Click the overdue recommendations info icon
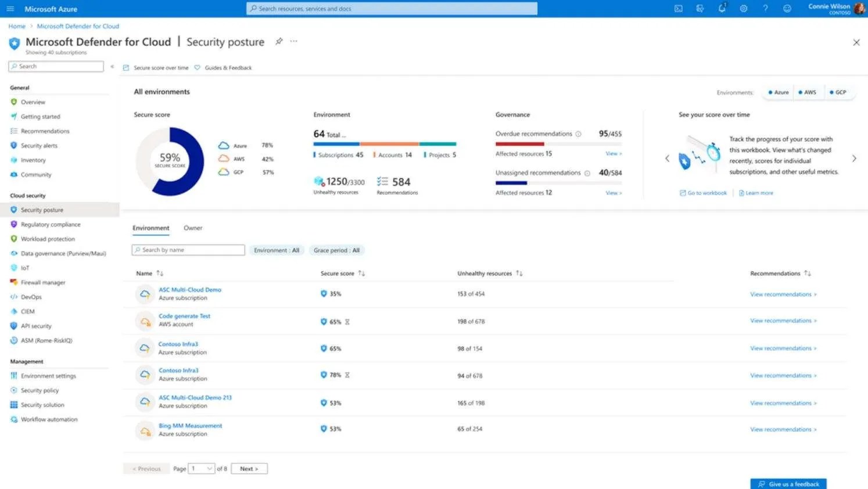 coord(578,134)
